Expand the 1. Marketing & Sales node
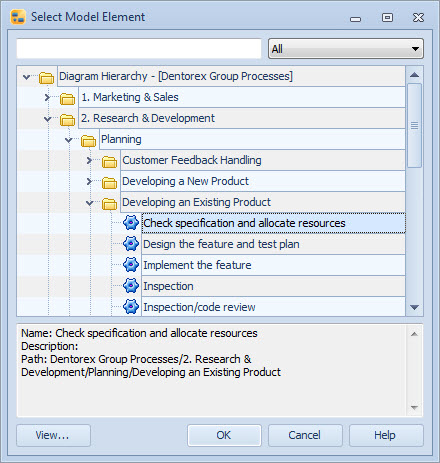Screen dimensions: 440x463 (x=47, y=97)
